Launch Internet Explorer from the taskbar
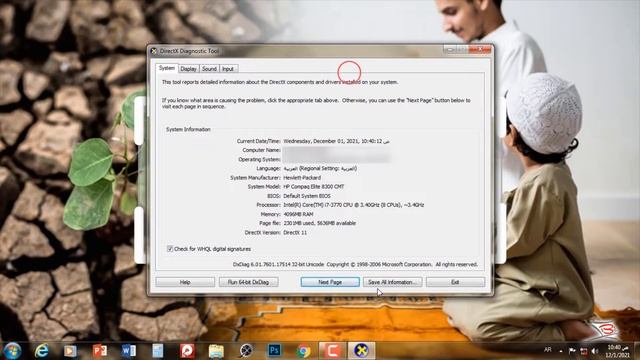The image size is (640, 360). [42, 351]
